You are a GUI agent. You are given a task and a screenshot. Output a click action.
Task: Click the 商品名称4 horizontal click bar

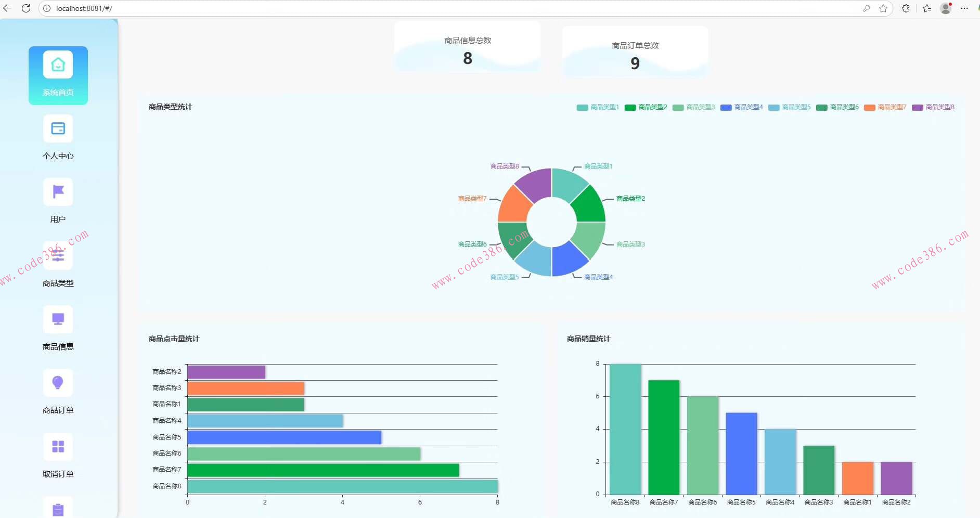pyautogui.click(x=265, y=421)
